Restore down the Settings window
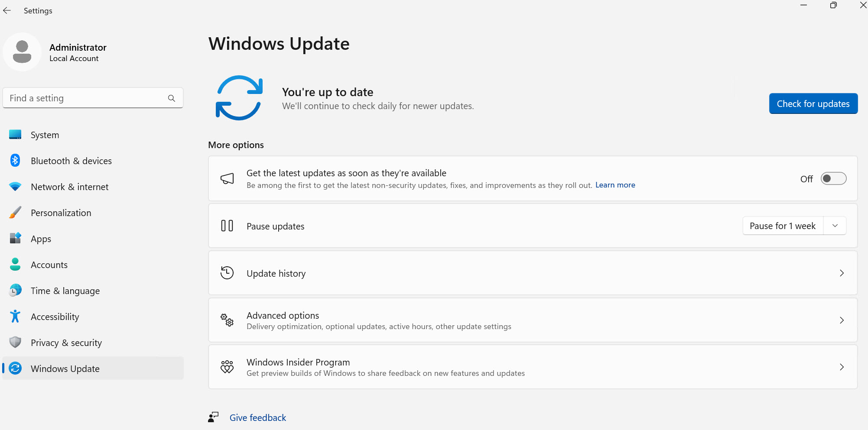868x430 pixels. [833, 5]
